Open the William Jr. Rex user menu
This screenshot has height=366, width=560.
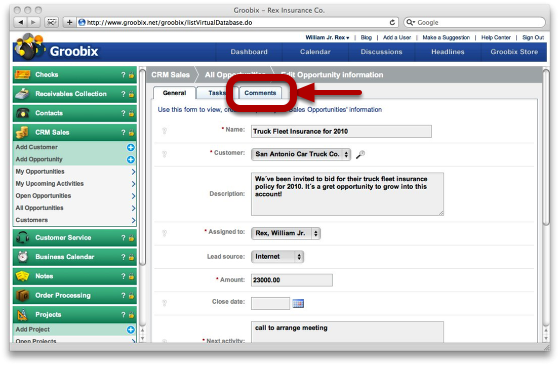pyautogui.click(x=327, y=37)
